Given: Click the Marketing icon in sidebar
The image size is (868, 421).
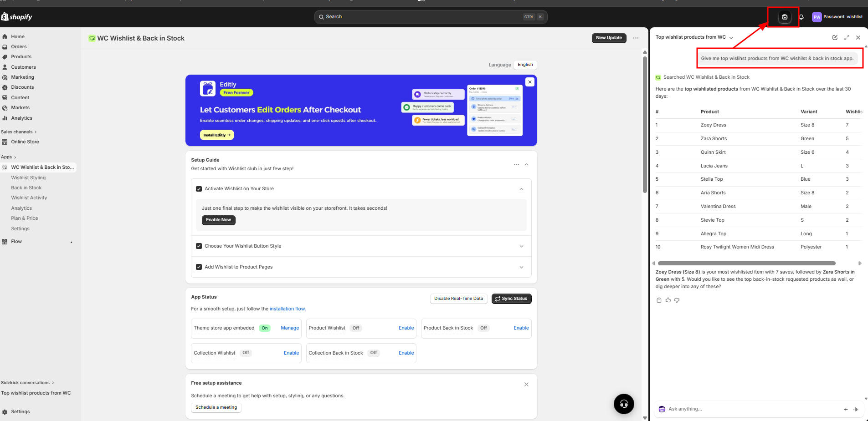Looking at the screenshot, I should tap(5, 77).
